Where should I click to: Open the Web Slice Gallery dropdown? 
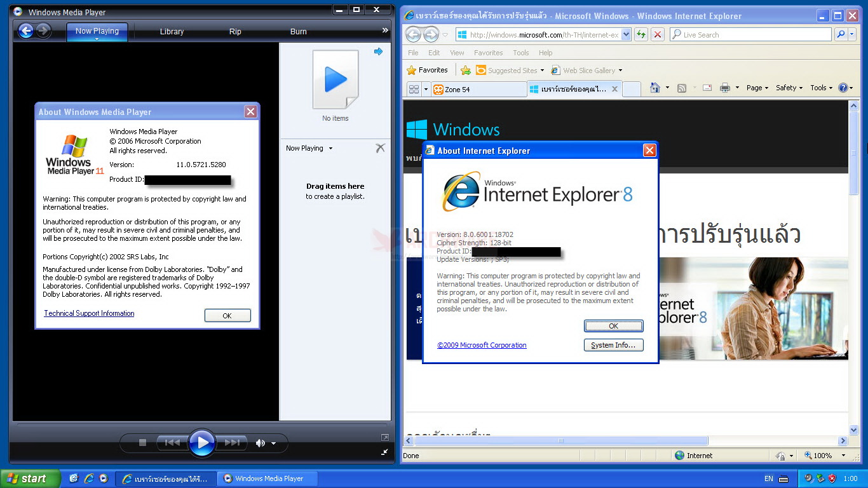[587, 70]
